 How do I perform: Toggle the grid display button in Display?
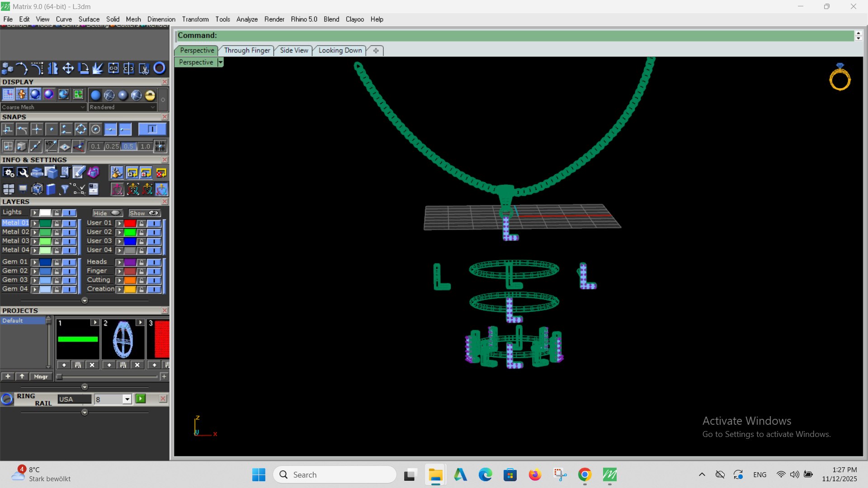(8, 94)
